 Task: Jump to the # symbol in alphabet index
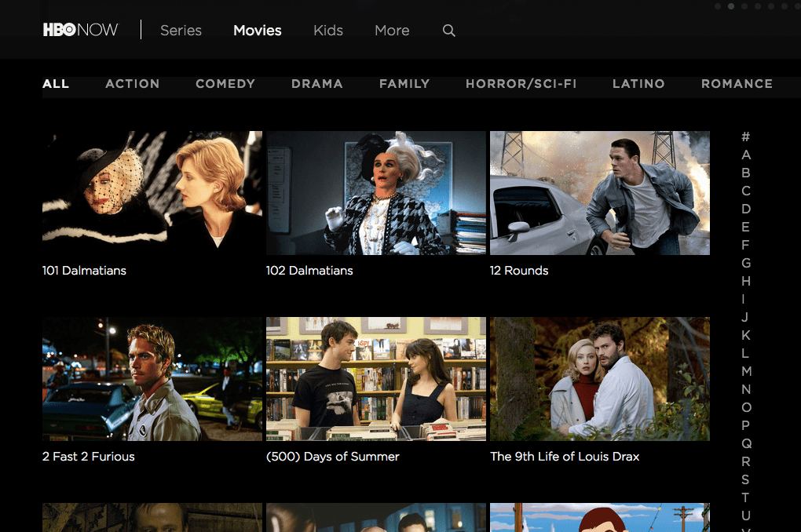(746, 137)
